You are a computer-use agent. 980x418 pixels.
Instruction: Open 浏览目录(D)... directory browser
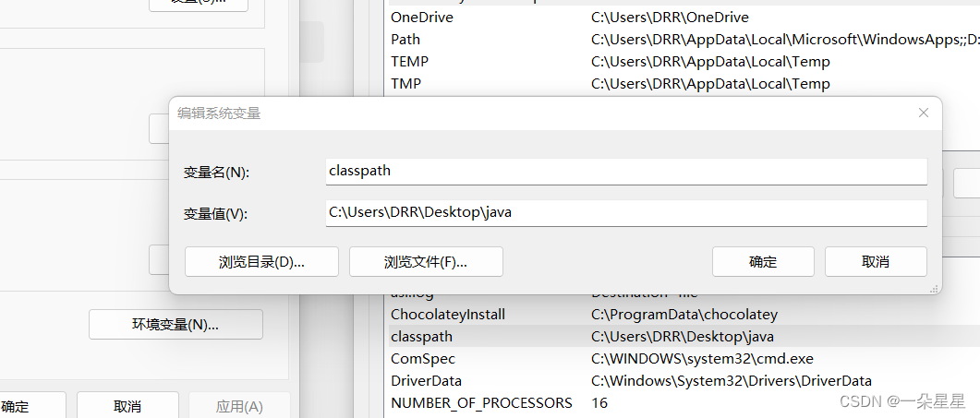coord(262,262)
